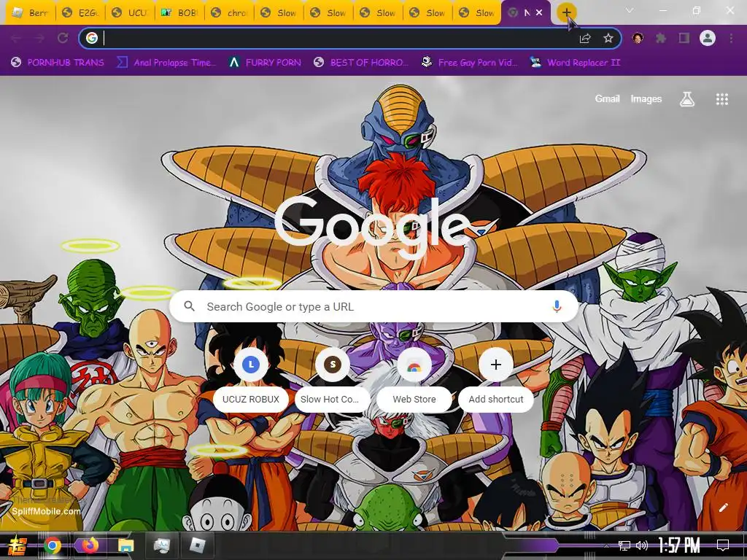Open the Slow Hot Co... shortcut
Viewport: 747px width, 560px height.
coord(333,379)
